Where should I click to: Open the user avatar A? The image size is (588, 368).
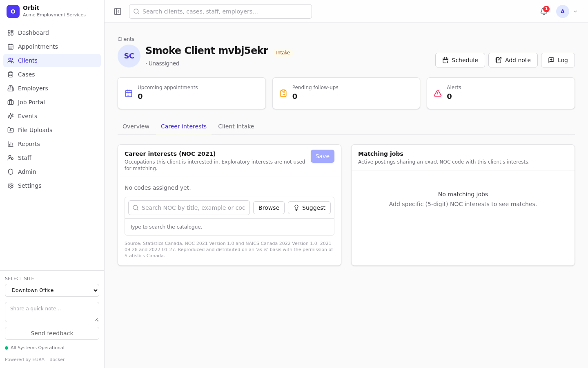pos(563,11)
